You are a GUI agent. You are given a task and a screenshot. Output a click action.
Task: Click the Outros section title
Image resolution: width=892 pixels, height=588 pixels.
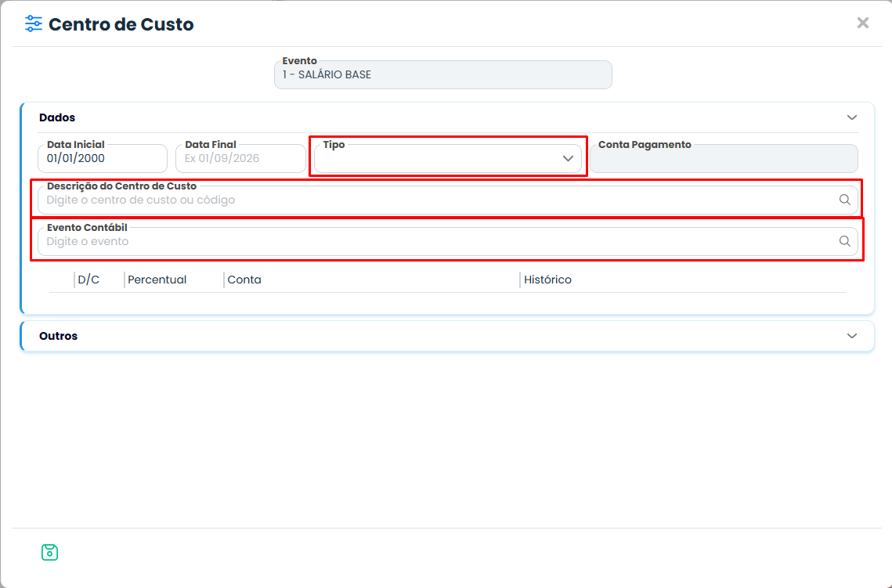58,336
